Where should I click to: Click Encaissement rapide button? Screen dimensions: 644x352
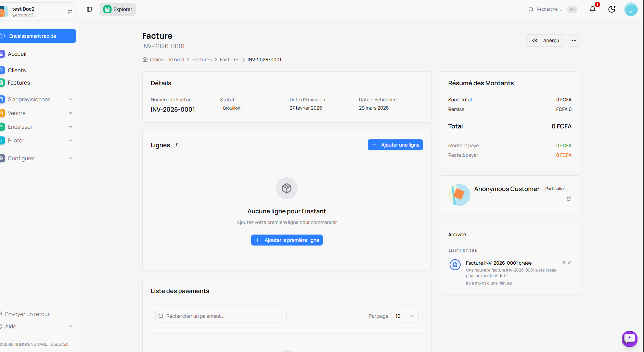tap(38, 36)
